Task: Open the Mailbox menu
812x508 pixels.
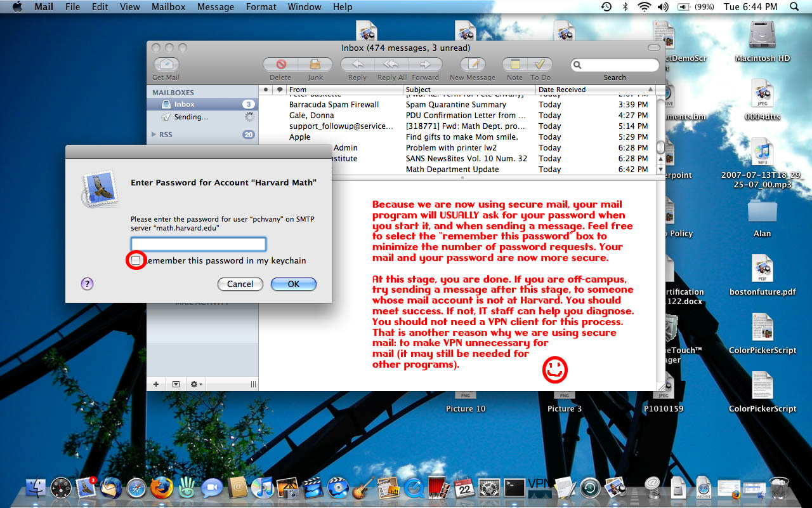Action: 168,7
